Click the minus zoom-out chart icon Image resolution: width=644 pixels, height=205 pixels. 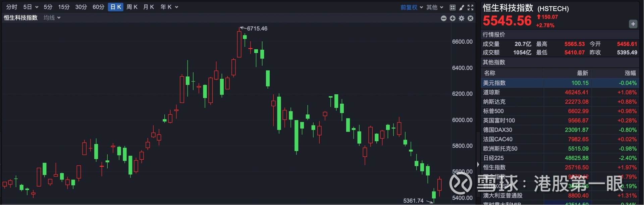click(443, 18)
